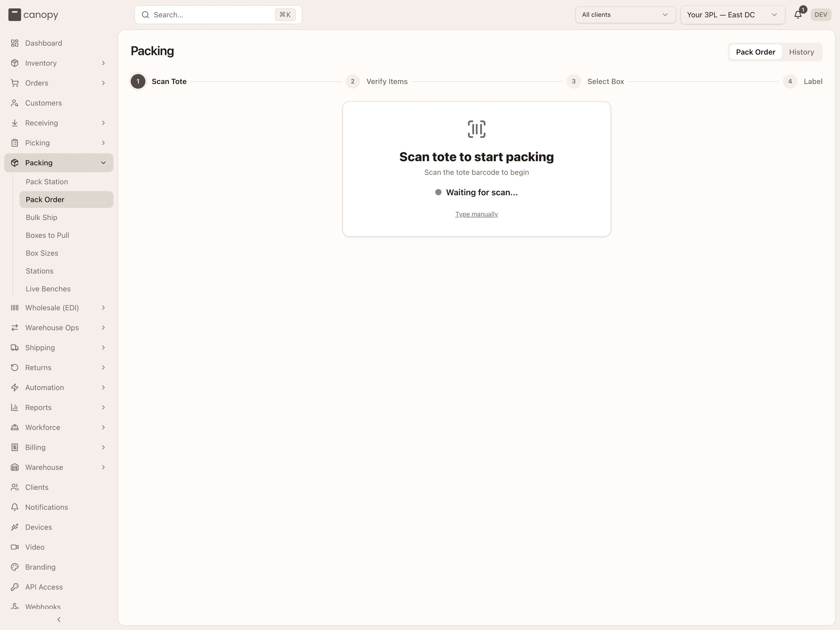Switch to the History tab
This screenshot has width=840, height=630.
(801, 52)
